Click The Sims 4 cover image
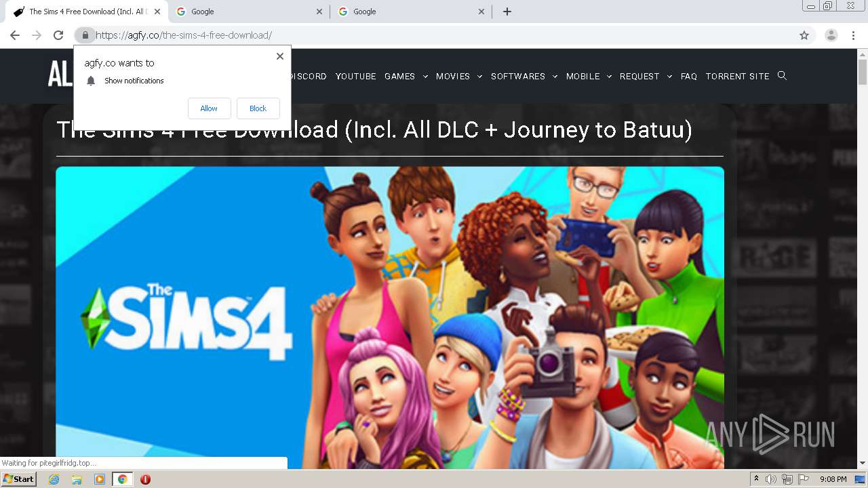The image size is (868, 488). (x=390, y=317)
